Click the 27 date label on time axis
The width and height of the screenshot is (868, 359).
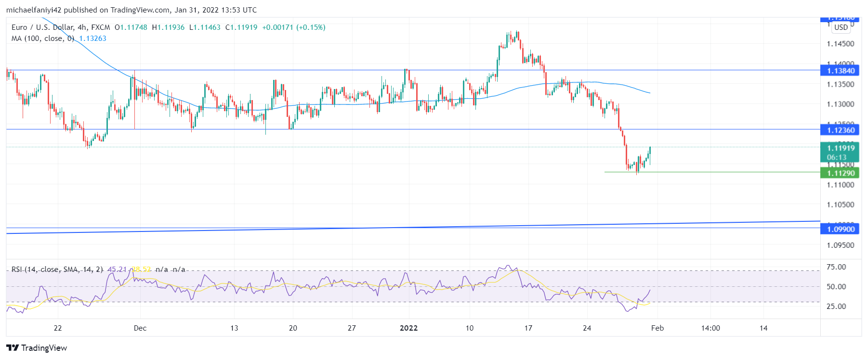click(352, 328)
